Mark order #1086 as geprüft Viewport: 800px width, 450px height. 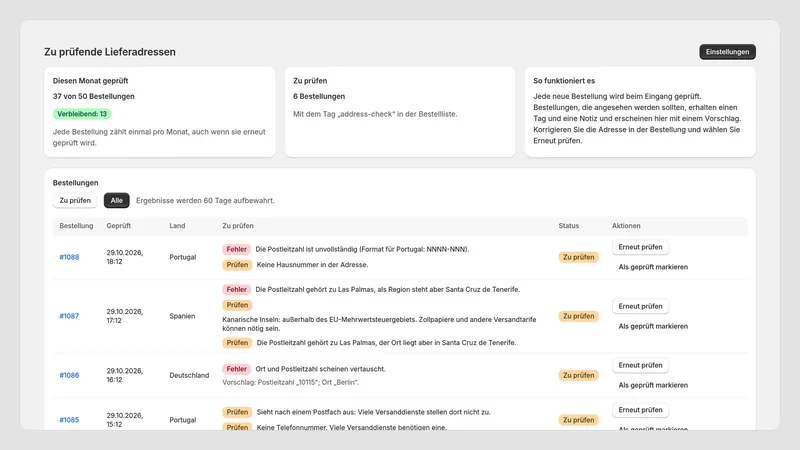point(653,385)
